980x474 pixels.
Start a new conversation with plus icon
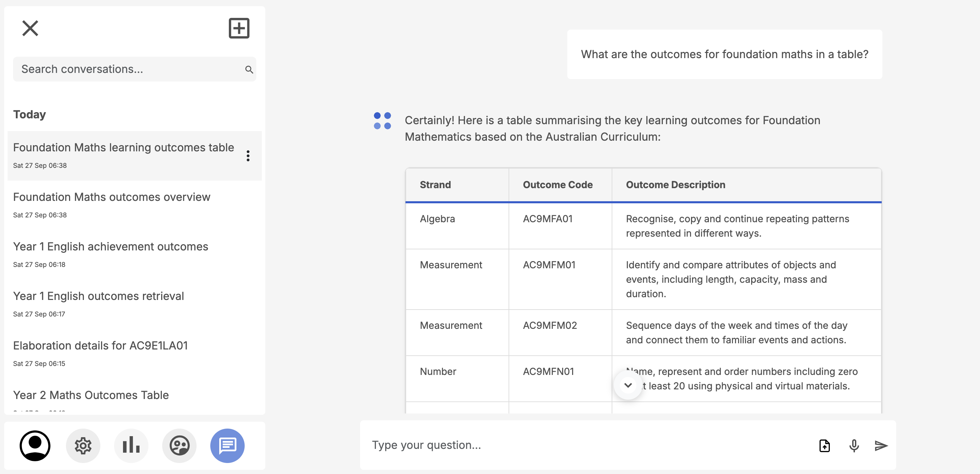[x=239, y=28]
